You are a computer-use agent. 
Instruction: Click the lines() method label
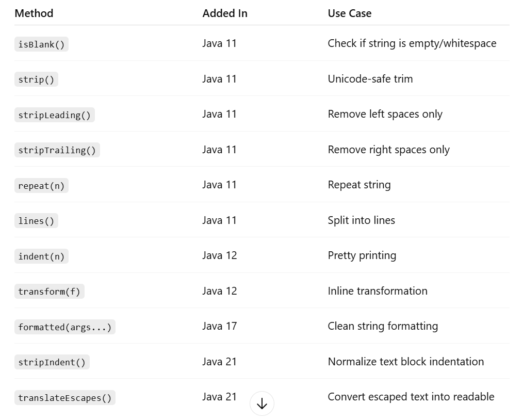pyautogui.click(x=36, y=221)
